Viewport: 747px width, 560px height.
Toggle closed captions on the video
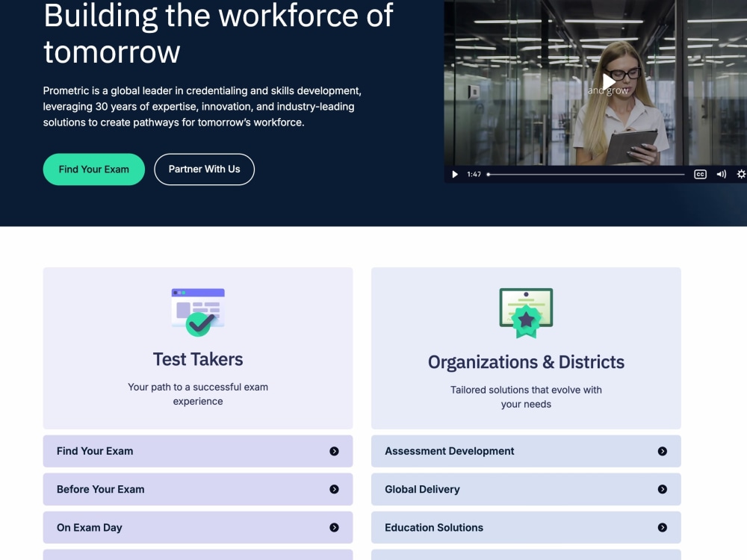700,174
